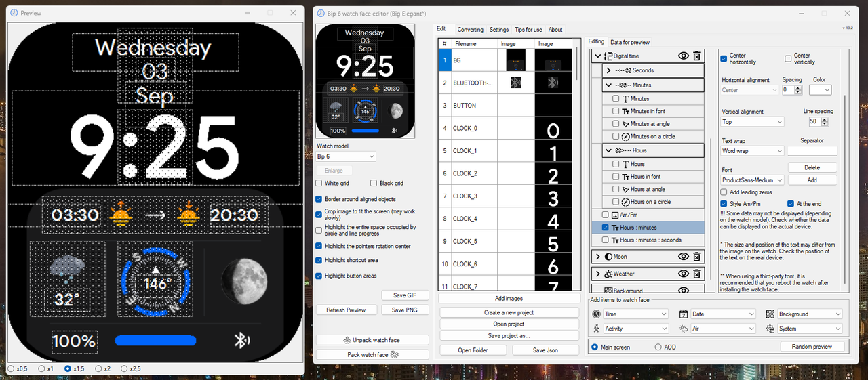This screenshot has height=380, width=868.
Task: Click the sunset icon in Preview window
Action: (189, 215)
